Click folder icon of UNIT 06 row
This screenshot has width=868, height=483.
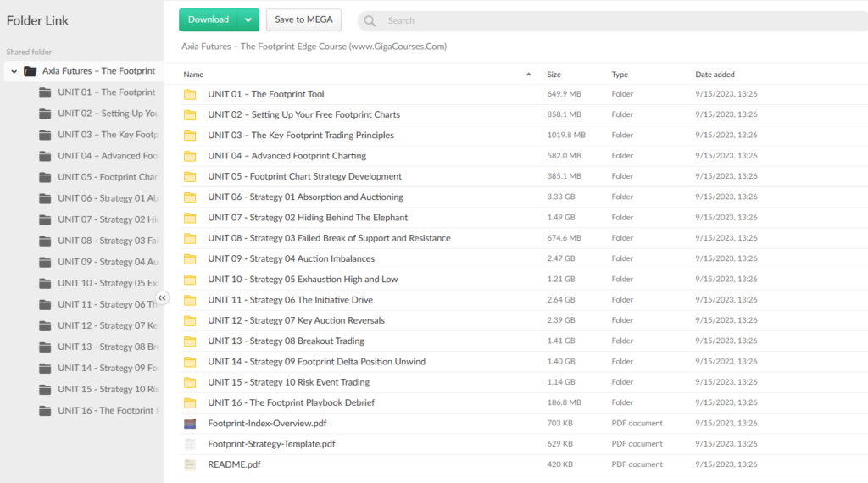point(190,197)
